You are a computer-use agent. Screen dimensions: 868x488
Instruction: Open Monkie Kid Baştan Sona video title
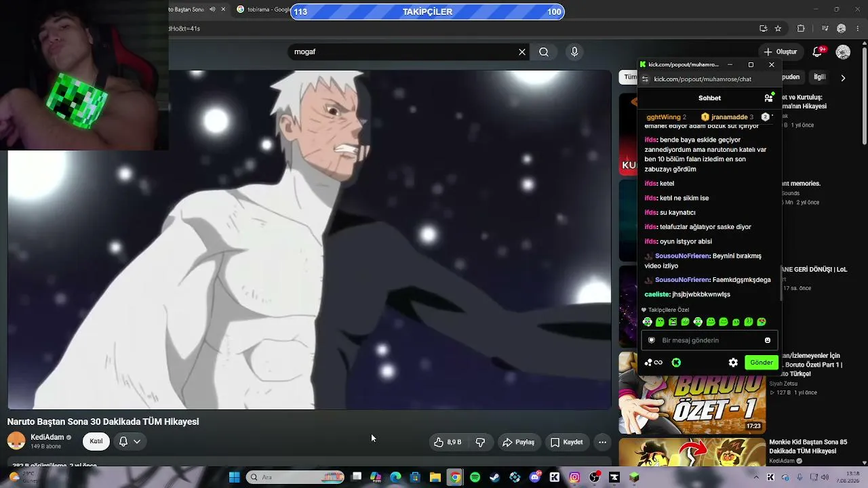coord(808,447)
